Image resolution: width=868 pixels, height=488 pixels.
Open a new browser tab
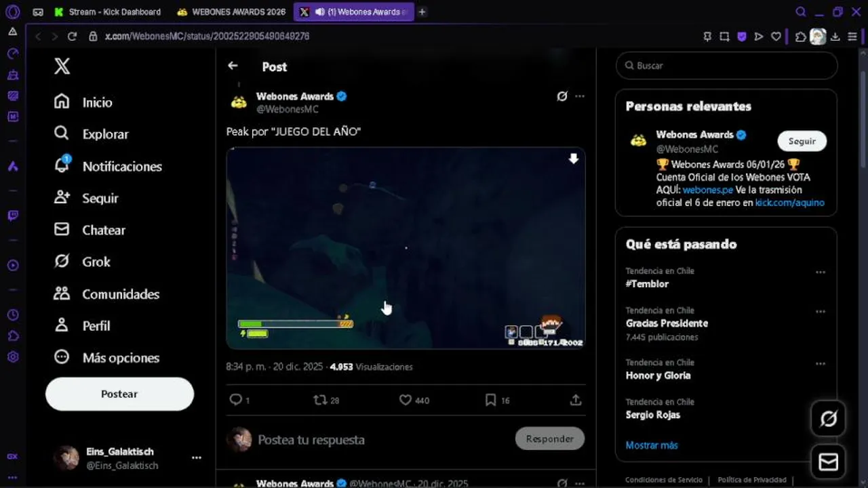(x=422, y=12)
